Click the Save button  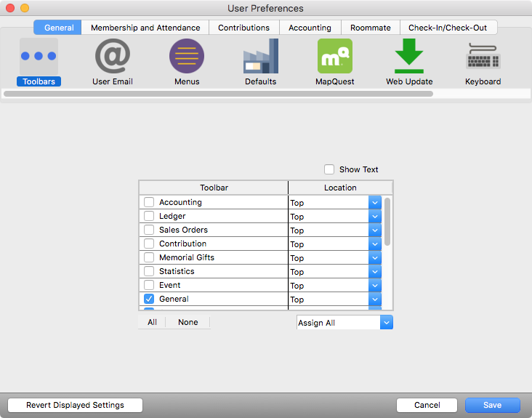[x=492, y=405]
